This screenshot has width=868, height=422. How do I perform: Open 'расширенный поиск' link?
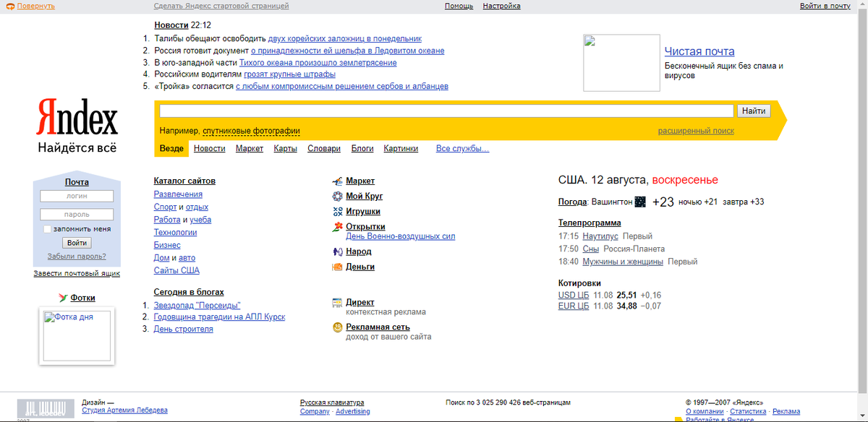coord(696,131)
